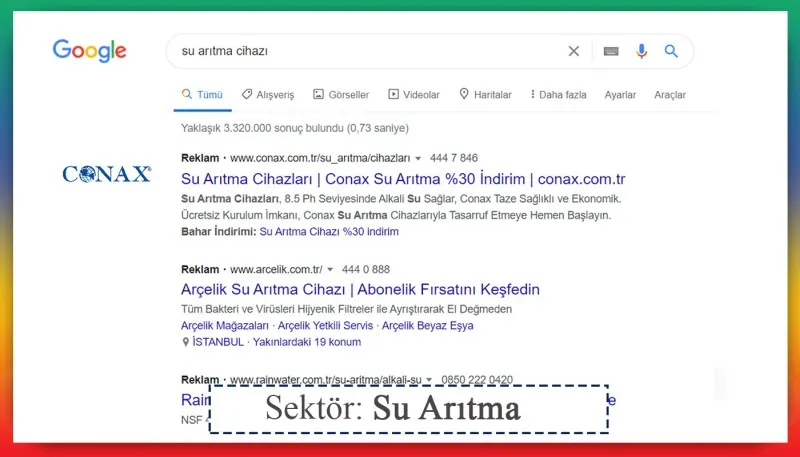Screen dimensions: 800x457
Task: Click the www.conax.com.tr/su_arıtma/cihazları URL text
Action: [x=320, y=158]
